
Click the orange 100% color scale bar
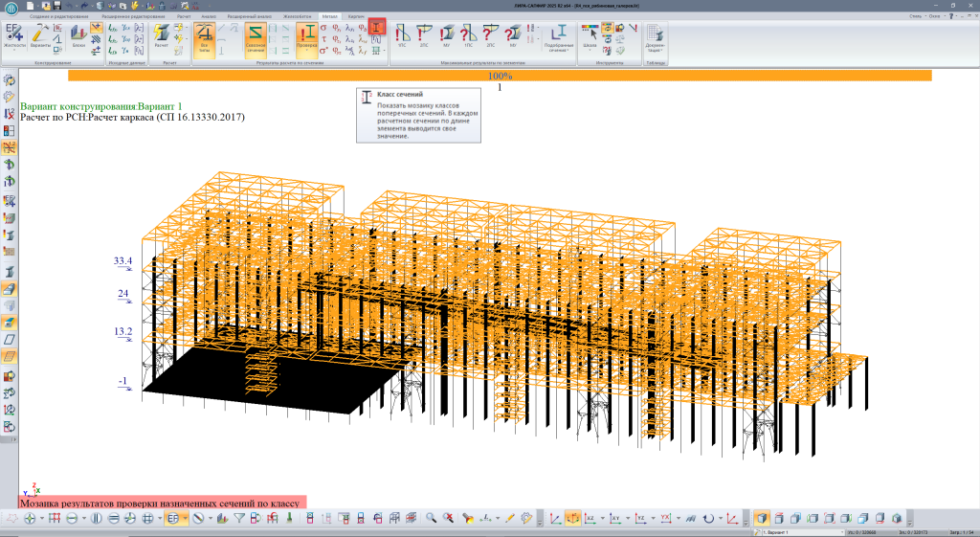point(499,76)
